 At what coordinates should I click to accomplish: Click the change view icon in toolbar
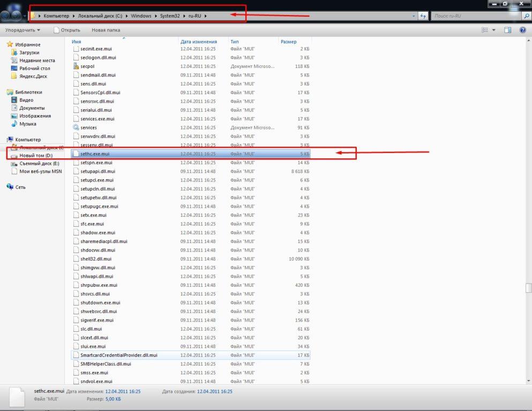[485, 30]
